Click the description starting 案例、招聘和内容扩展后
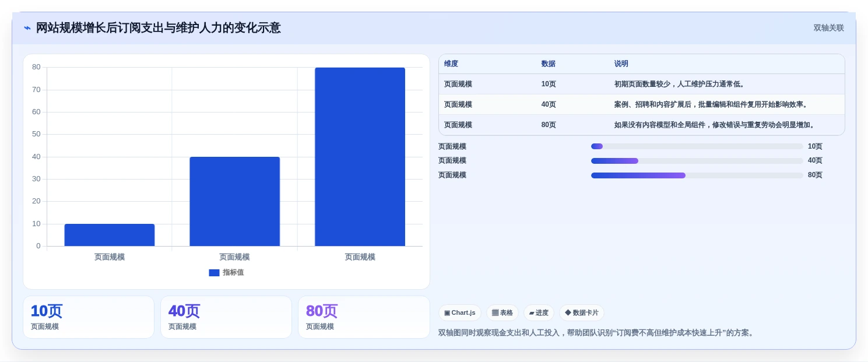868x362 pixels. 712,104
